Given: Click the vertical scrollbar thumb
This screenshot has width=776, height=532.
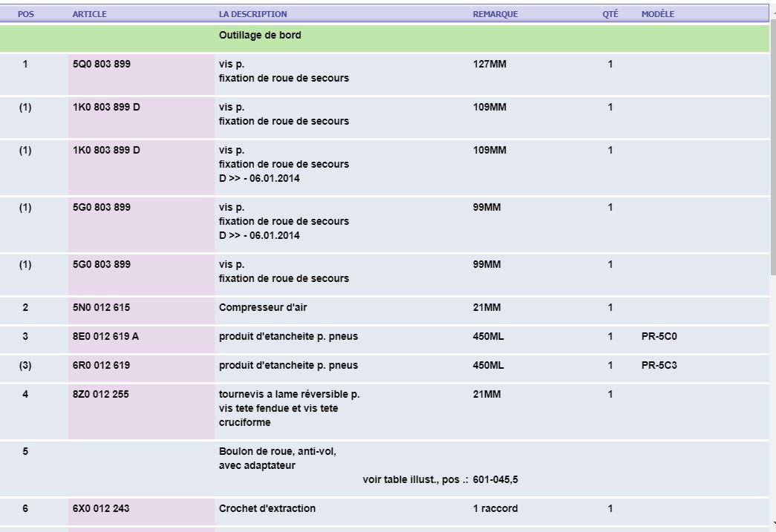Looking at the screenshot, I should coord(773,147).
